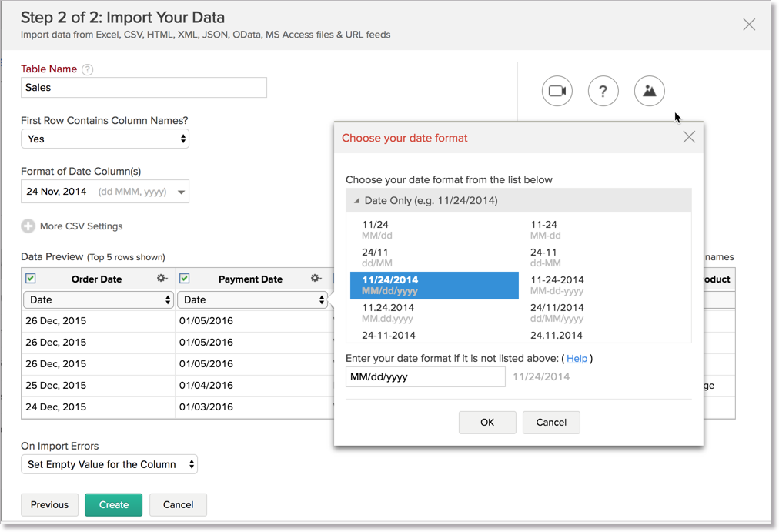The image size is (779, 532).
Task: Click OK in the date format popup
Action: 487,422
